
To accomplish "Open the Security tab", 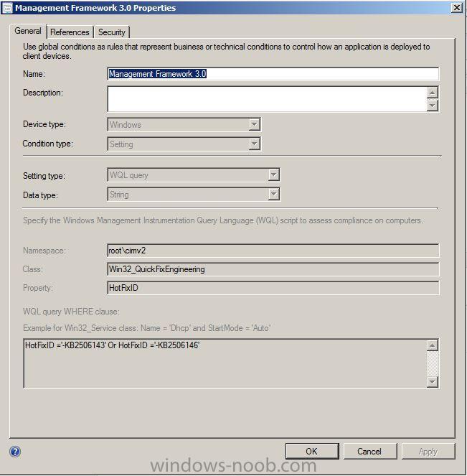I will point(112,32).
